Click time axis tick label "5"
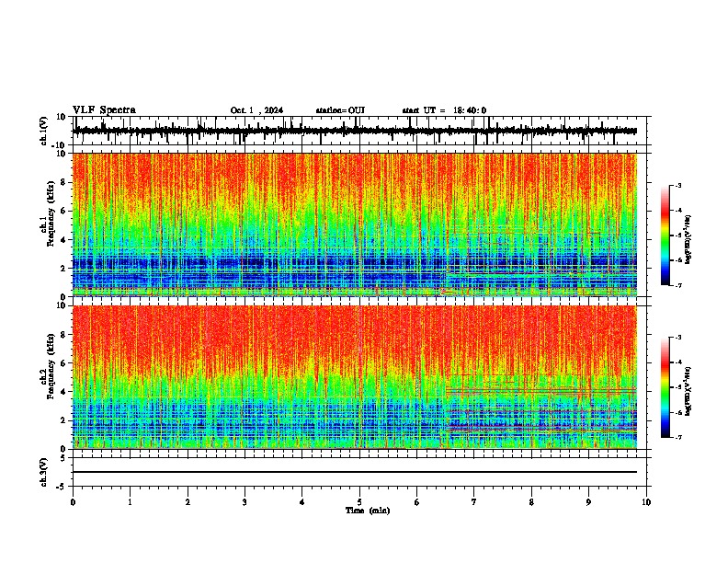728x563 pixels. (x=359, y=502)
